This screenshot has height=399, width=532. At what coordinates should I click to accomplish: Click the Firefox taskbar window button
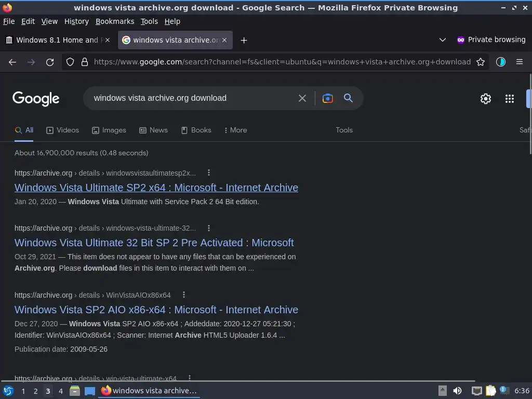point(149,391)
